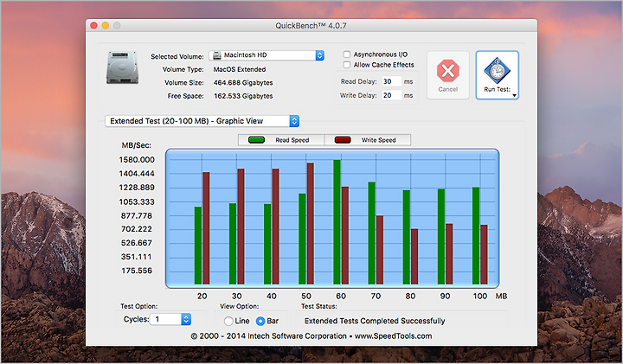Edit the Read Delay field
This screenshot has height=364, width=623.
pyautogui.click(x=391, y=81)
